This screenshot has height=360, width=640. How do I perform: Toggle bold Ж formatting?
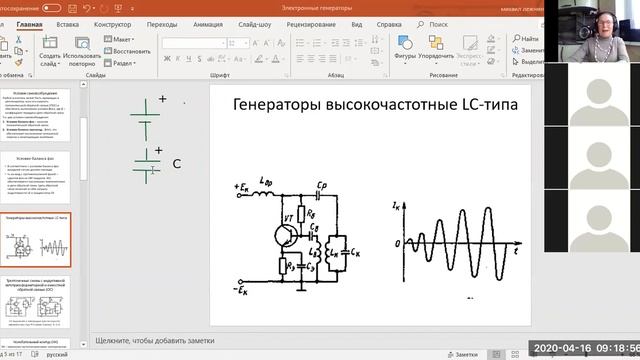point(167,59)
